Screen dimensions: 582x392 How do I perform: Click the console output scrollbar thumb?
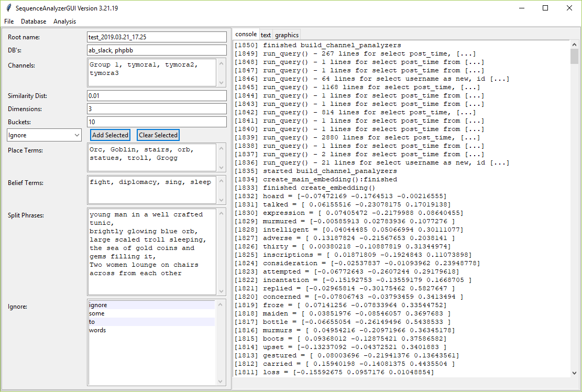575,56
